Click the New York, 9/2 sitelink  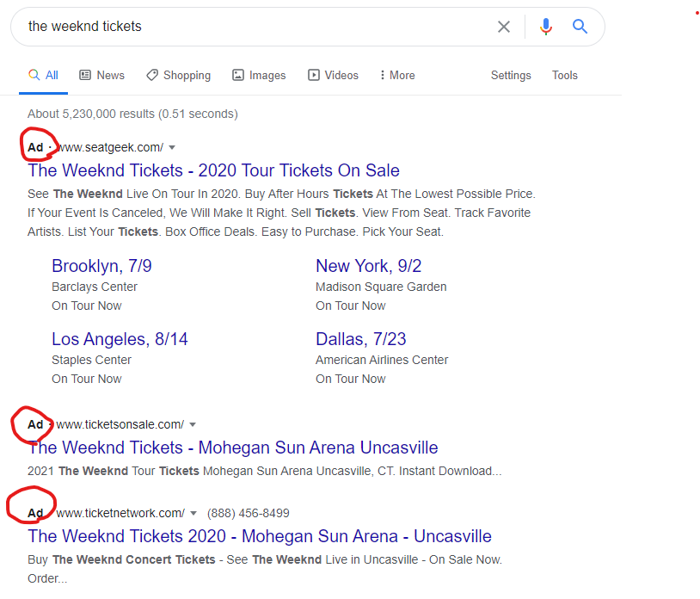tap(368, 266)
